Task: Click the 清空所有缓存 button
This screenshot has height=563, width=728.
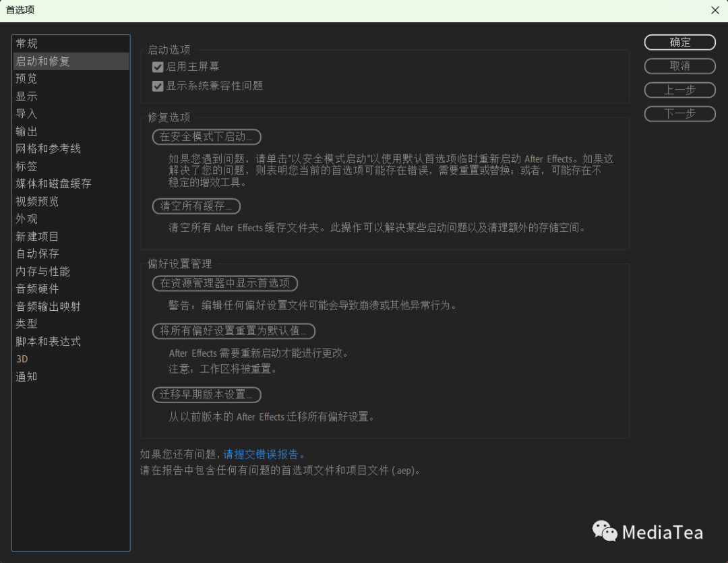Action: pyautogui.click(x=196, y=206)
